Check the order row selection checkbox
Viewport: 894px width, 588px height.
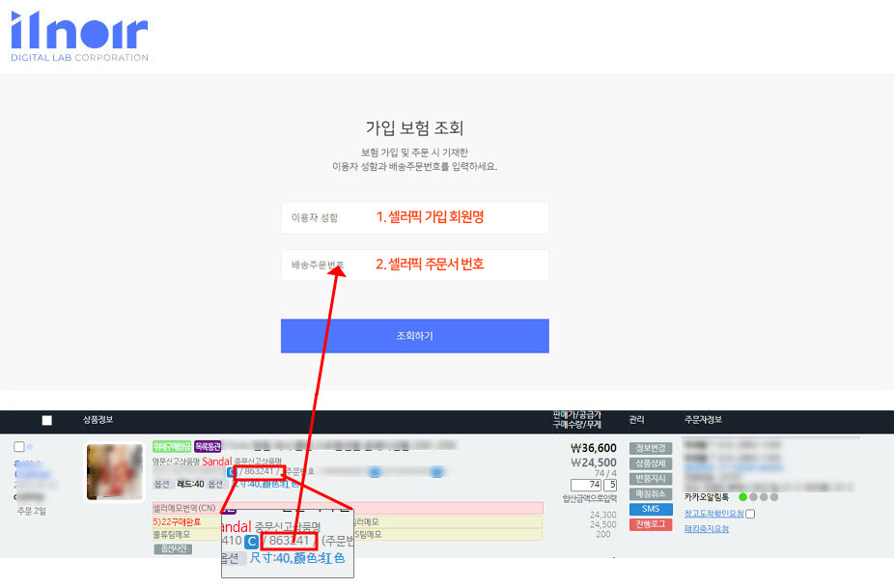click(19, 447)
